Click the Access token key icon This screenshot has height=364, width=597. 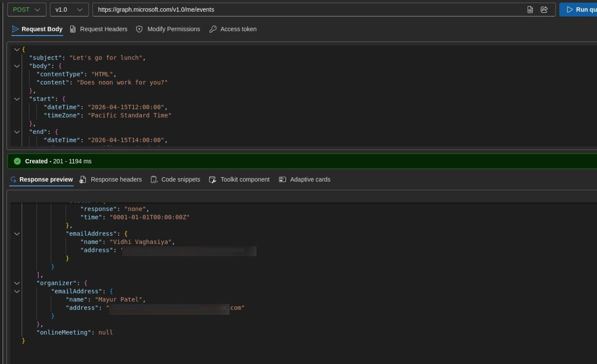coord(213,29)
